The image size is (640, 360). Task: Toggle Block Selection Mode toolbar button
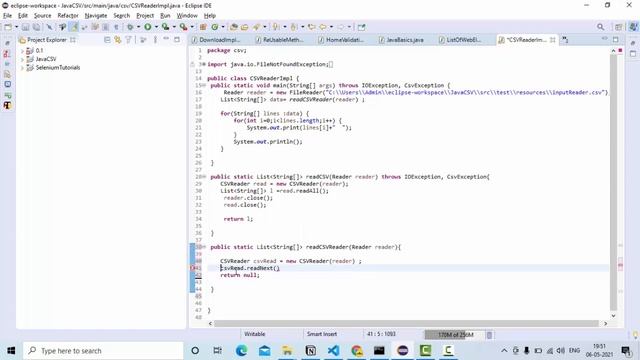click(x=105, y=27)
